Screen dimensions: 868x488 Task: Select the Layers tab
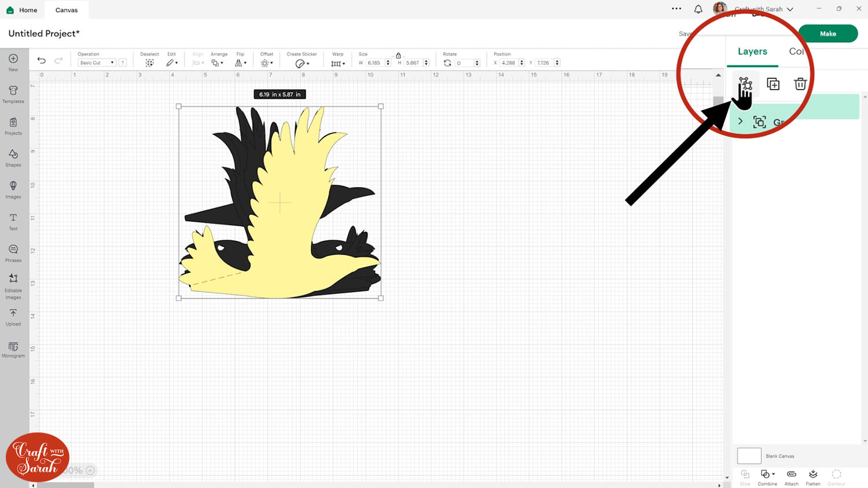[x=752, y=52]
